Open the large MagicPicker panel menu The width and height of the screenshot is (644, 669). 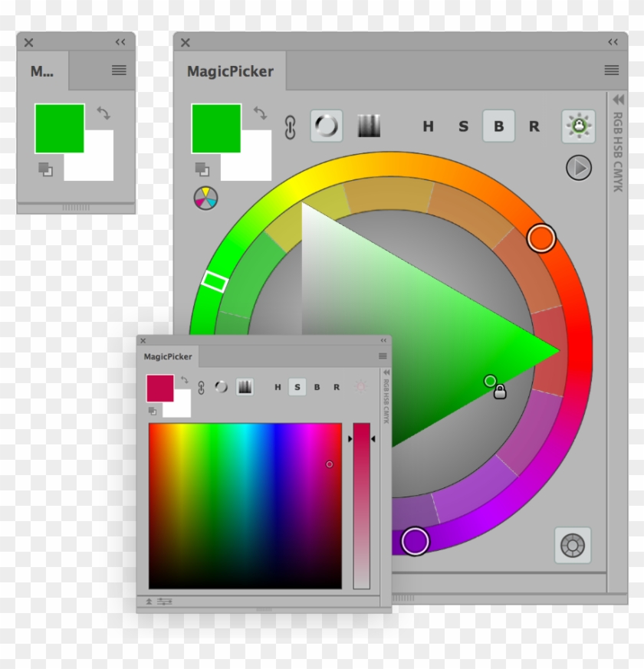[612, 70]
